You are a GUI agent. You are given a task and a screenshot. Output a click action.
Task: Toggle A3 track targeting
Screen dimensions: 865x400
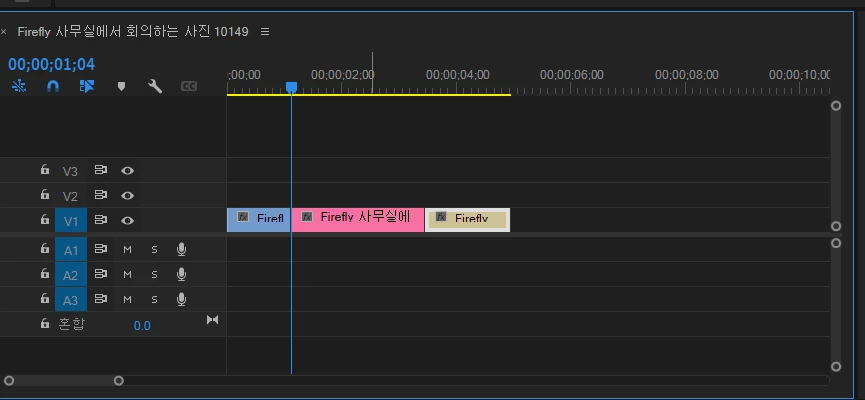pyautogui.click(x=71, y=300)
